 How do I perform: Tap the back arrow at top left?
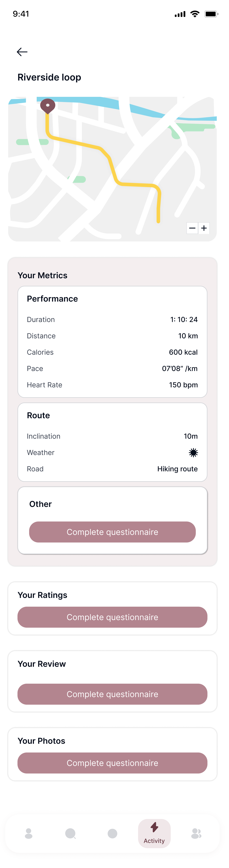(22, 52)
